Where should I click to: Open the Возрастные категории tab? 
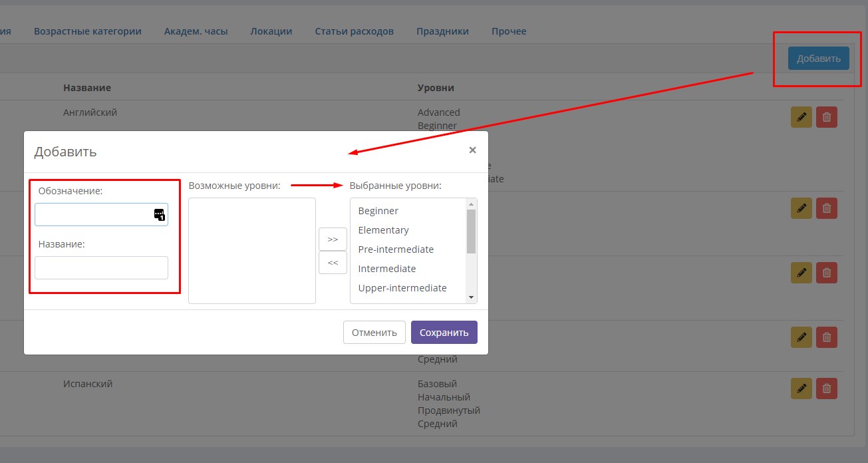88,31
